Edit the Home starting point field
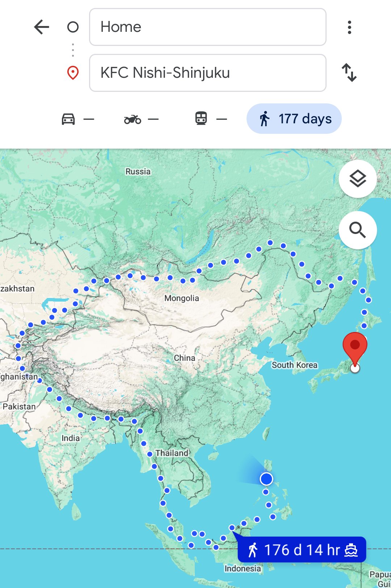Image resolution: width=391 pixels, height=588 pixels. [x=208, y=27]
